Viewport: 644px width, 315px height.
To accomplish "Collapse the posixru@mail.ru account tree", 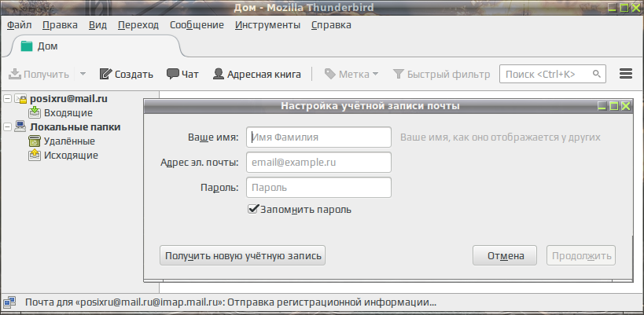I will [x=7, y=99].
